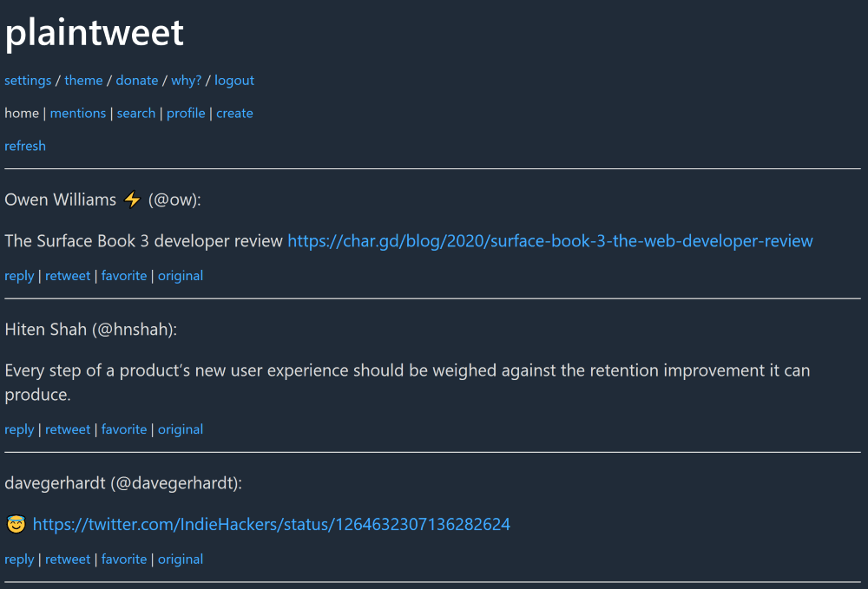Screen dimensions: 868x589
Task: Log out using the logout link
Action: coord(234,81)
